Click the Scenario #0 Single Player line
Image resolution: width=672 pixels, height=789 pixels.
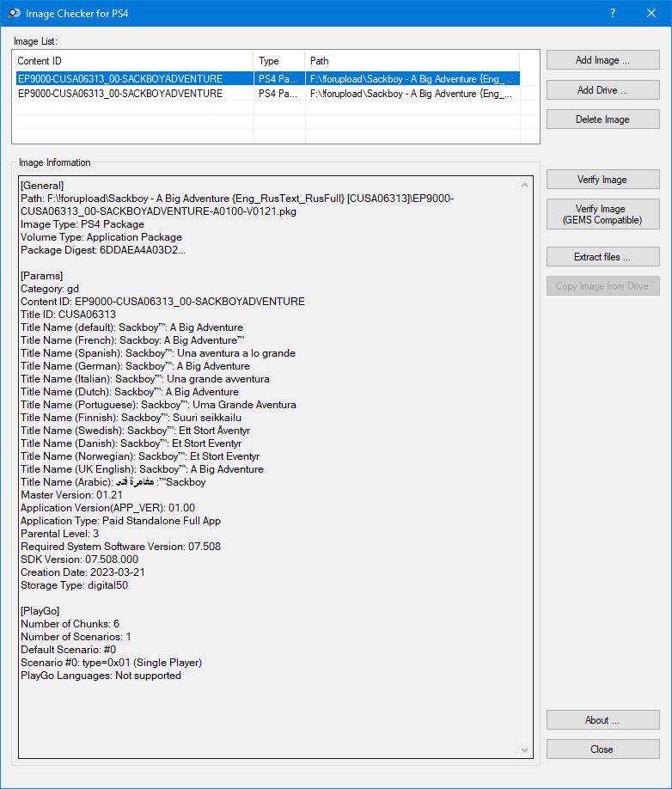coord(111,663)
